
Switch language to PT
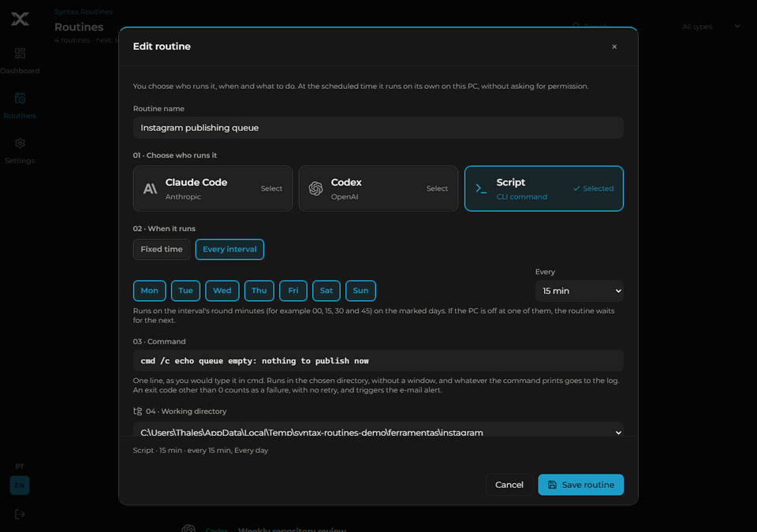(x=20, y=467)
